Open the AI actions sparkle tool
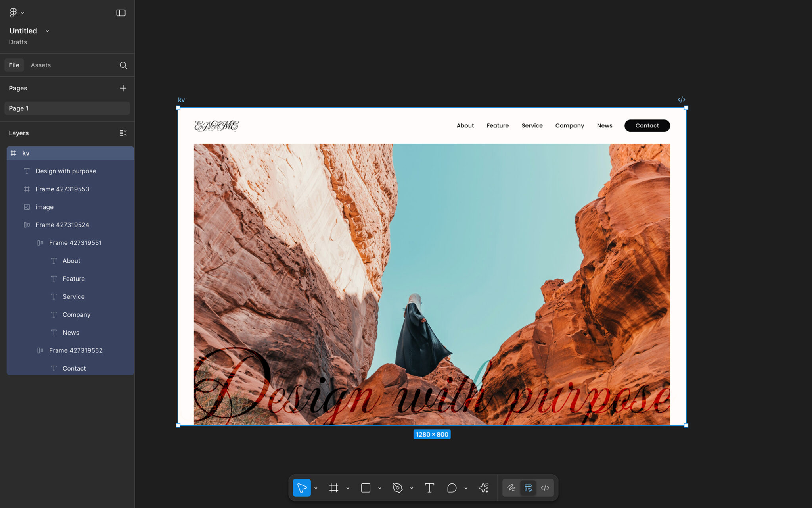 (x=483, y=488)
